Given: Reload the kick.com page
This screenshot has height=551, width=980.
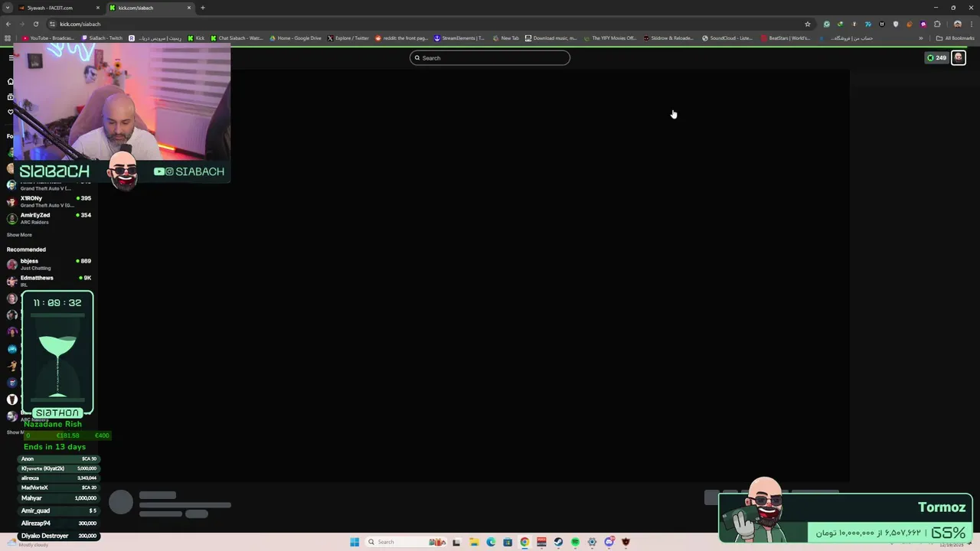Looking at the screenshot, I should point(35,24).
